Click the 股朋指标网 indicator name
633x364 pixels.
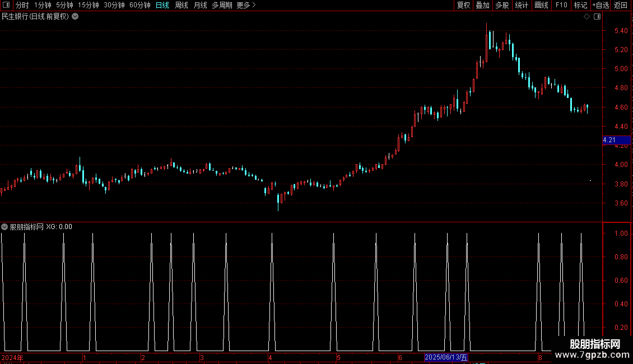click(x=27, y=227)
